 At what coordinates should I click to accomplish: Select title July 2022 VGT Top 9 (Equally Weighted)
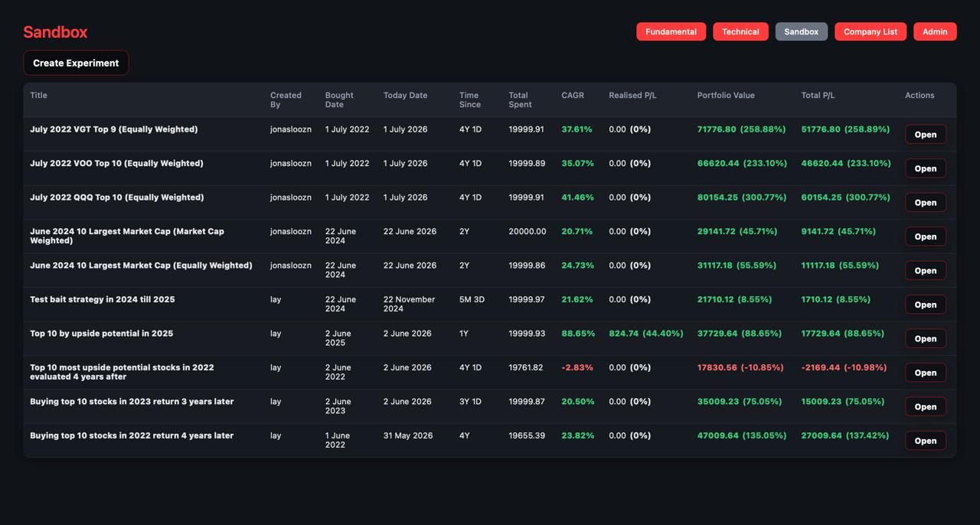pos(114,129)
